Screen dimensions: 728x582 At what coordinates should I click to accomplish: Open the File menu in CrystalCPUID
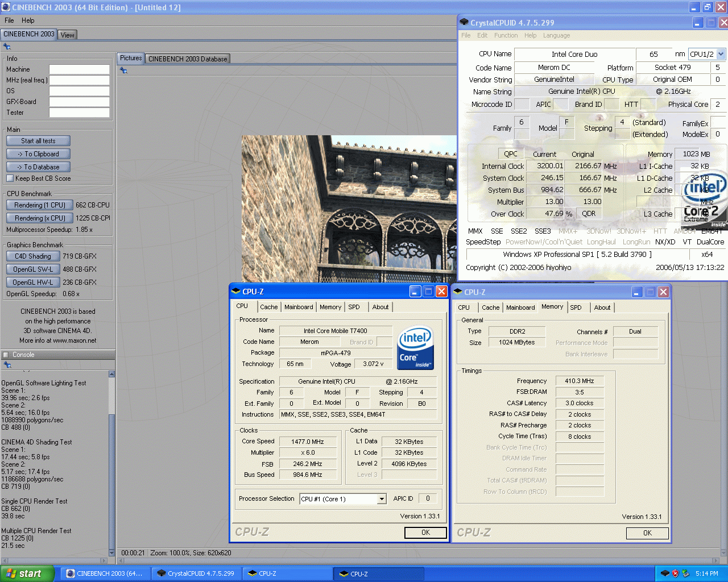[x=466, y=35]
